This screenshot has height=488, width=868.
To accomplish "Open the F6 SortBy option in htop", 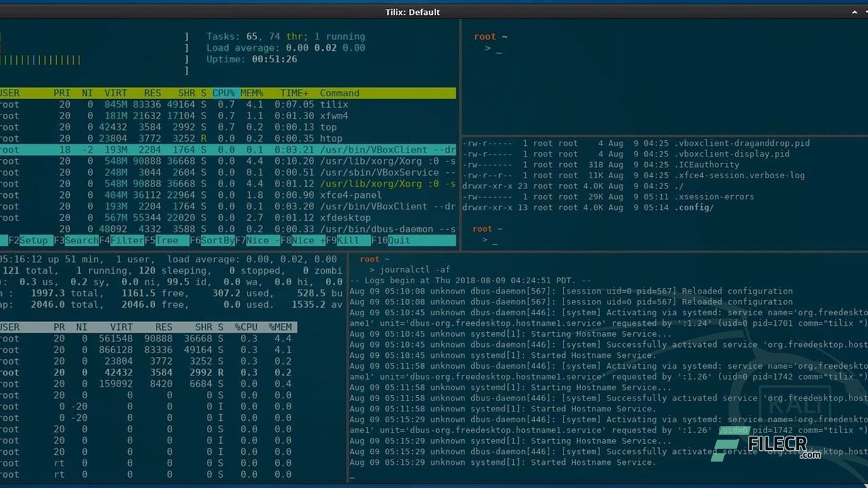I will coord(213,241).
